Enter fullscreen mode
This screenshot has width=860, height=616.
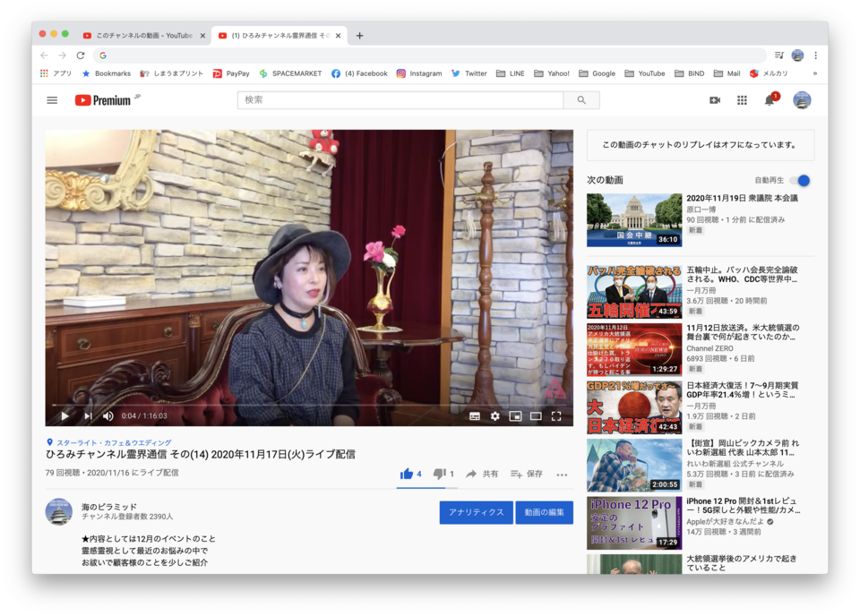(x=556, y=415)
